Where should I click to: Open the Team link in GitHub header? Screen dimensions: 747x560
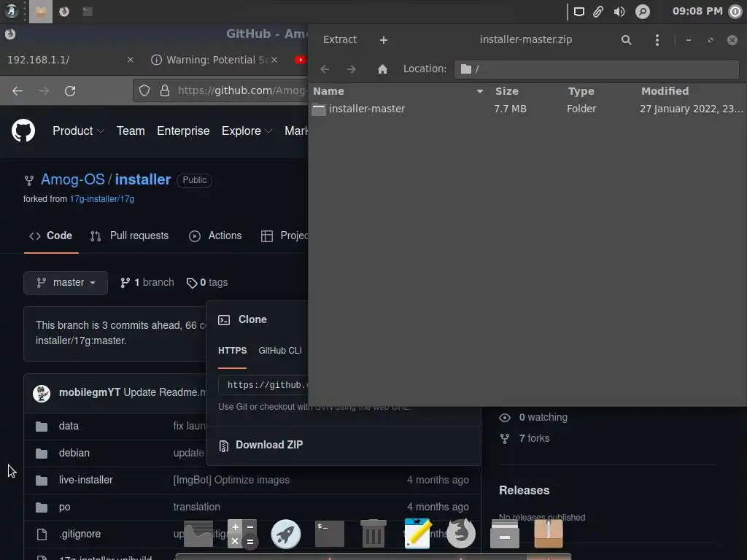pos(131,131)
